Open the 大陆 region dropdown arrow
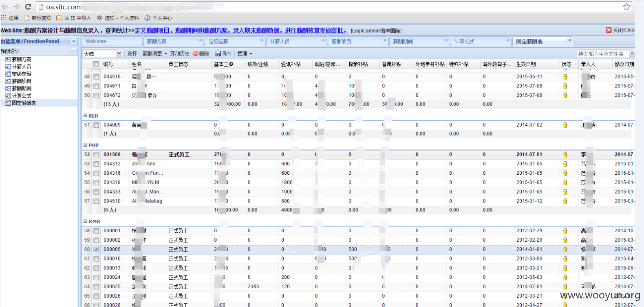644x307 pixels. pyautogui.click(x=119, y=53)
